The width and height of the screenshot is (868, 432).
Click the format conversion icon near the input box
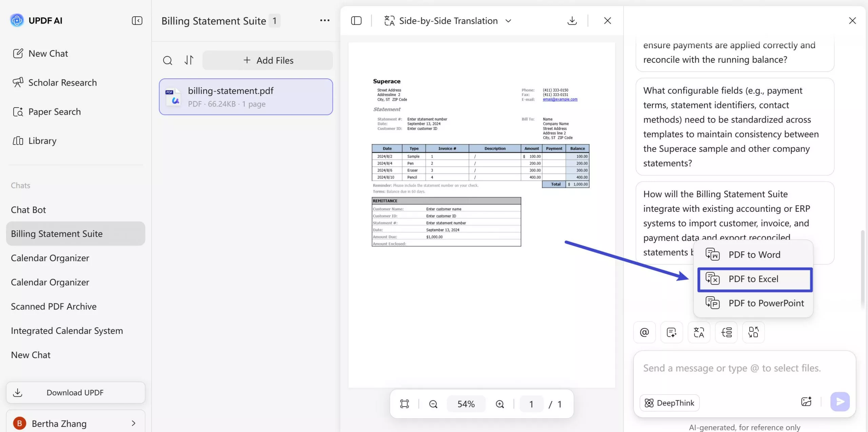point(753,332)
